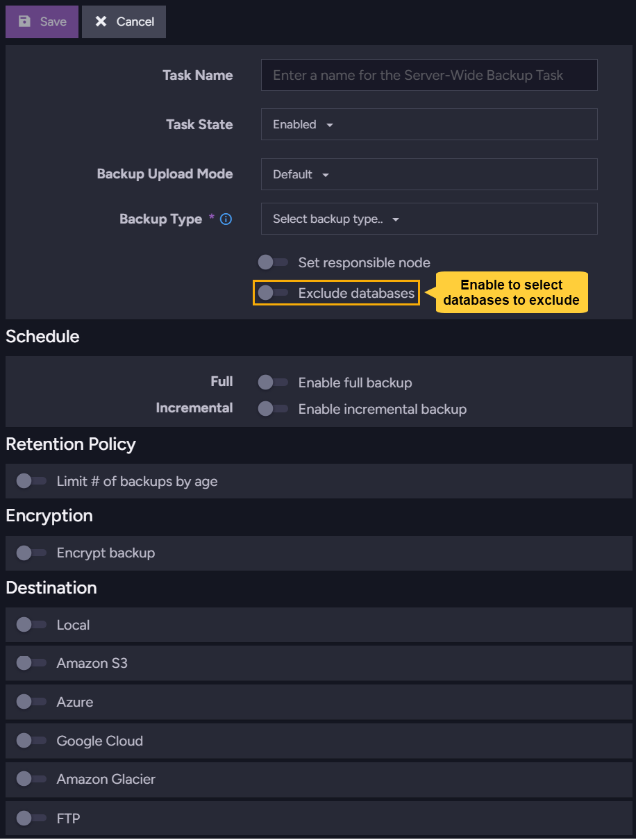The image size is (636, 840).
Task: Click the Save button
Action: click(x=42, y=22)
